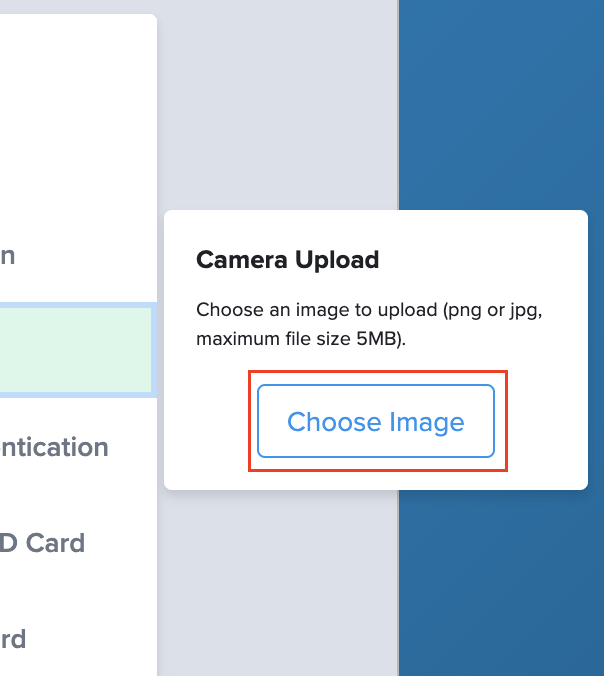604x676 pixels.
Task: Click the word "Card" in the sidebar
Action: (55, 543)
